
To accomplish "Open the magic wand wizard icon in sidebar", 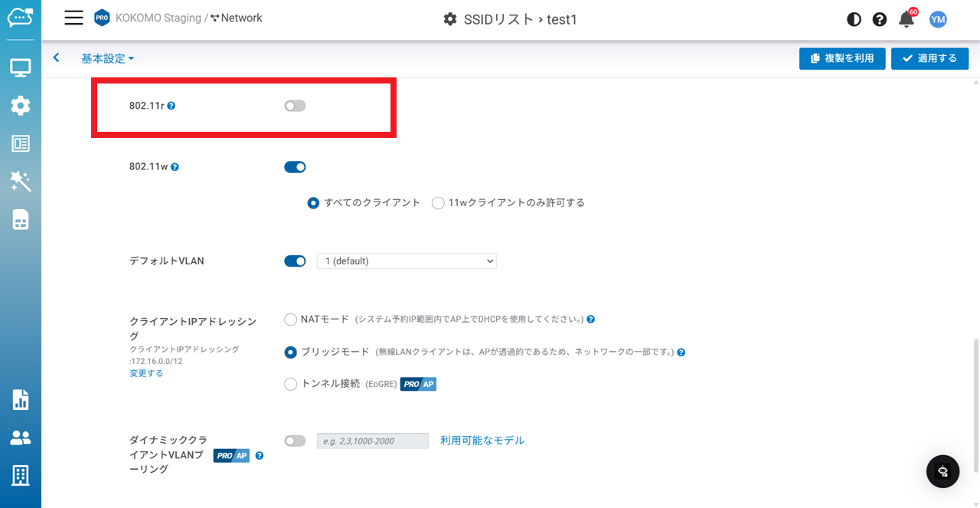I will (x=21, y=182).
